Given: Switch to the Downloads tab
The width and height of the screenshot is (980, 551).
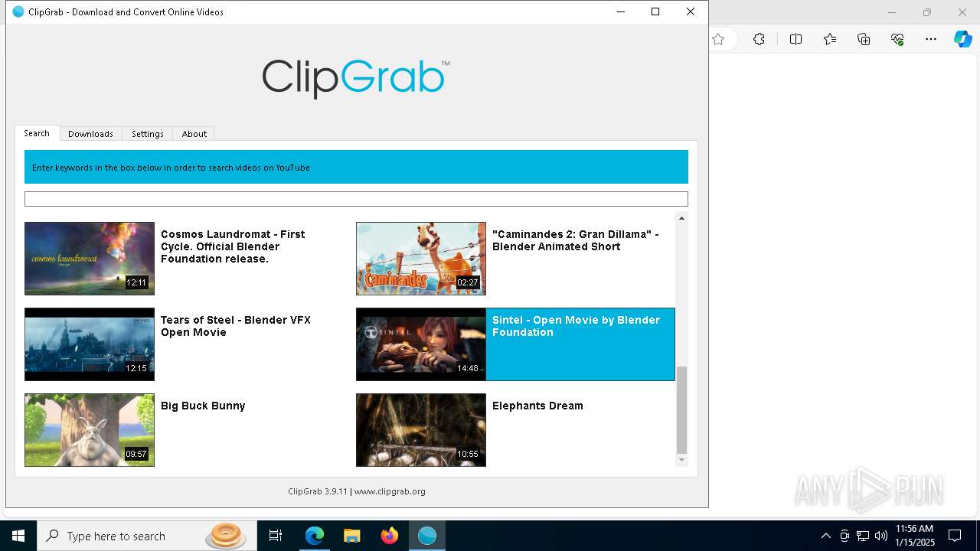Looking at the screenshot, I should 90,134.
